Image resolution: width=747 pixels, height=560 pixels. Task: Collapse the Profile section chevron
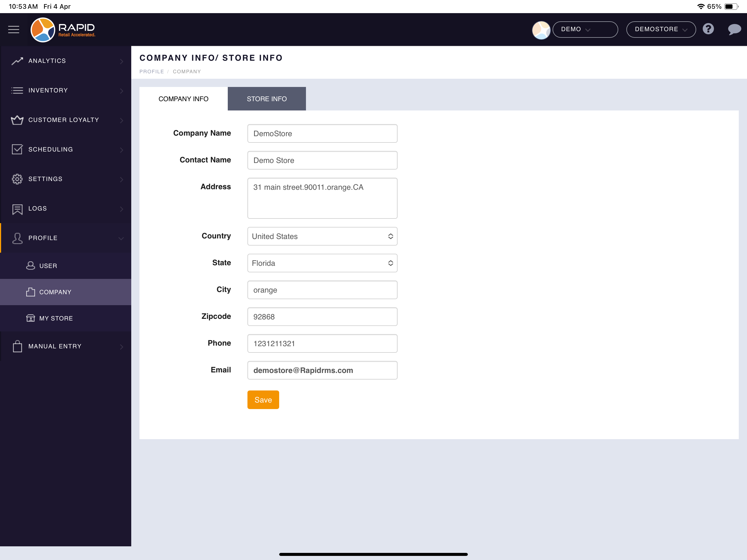[x=121, y=238]
